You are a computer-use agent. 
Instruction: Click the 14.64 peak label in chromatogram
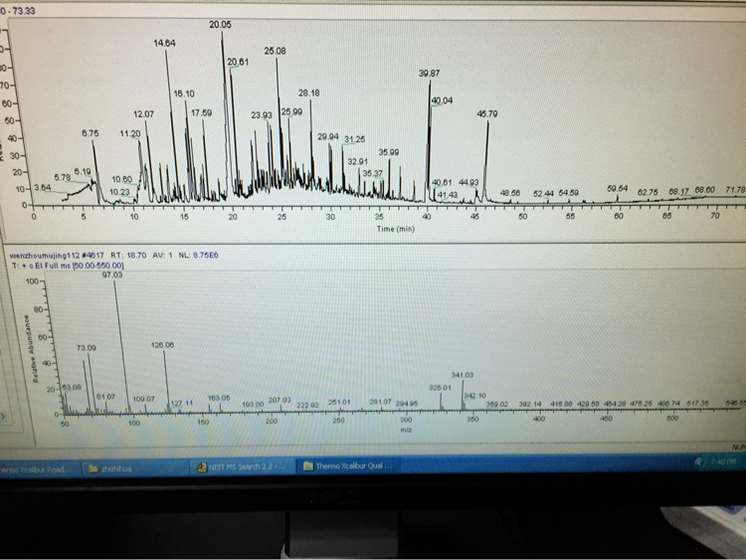pos(164,43)
